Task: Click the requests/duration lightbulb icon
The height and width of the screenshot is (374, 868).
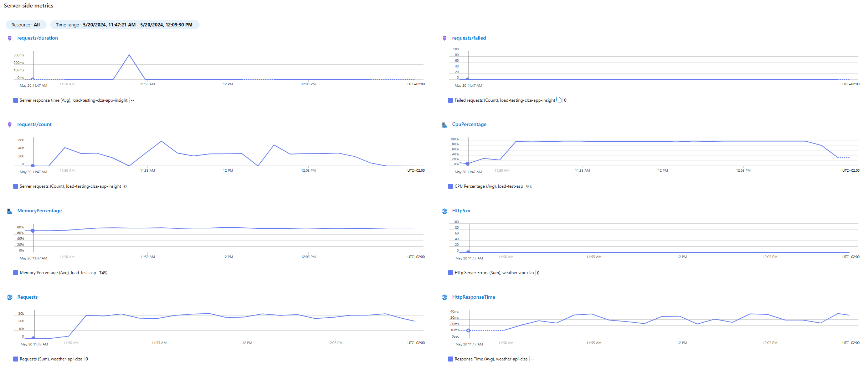Action: [10, 38]
